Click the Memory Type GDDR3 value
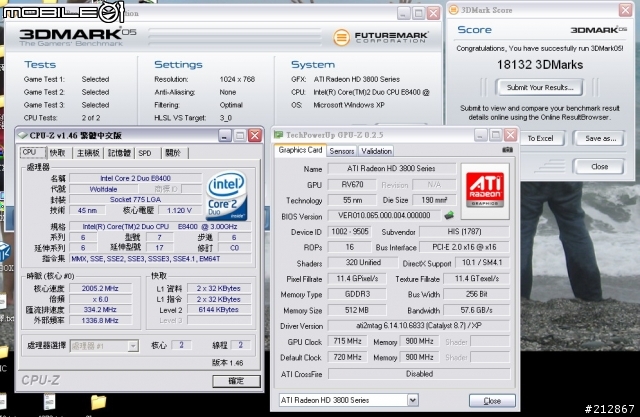 coord(357,294)
